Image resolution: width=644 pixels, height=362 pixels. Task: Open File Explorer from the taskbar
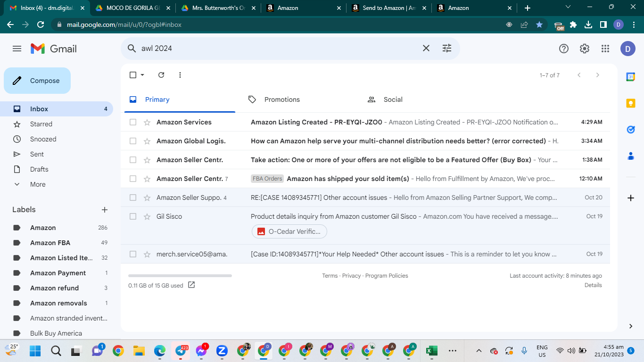139,351
